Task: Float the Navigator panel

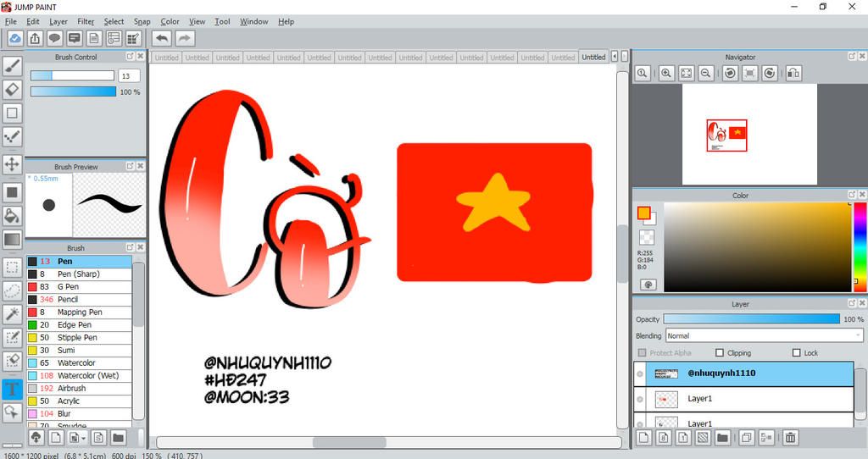Action: [x=852, y=57]
